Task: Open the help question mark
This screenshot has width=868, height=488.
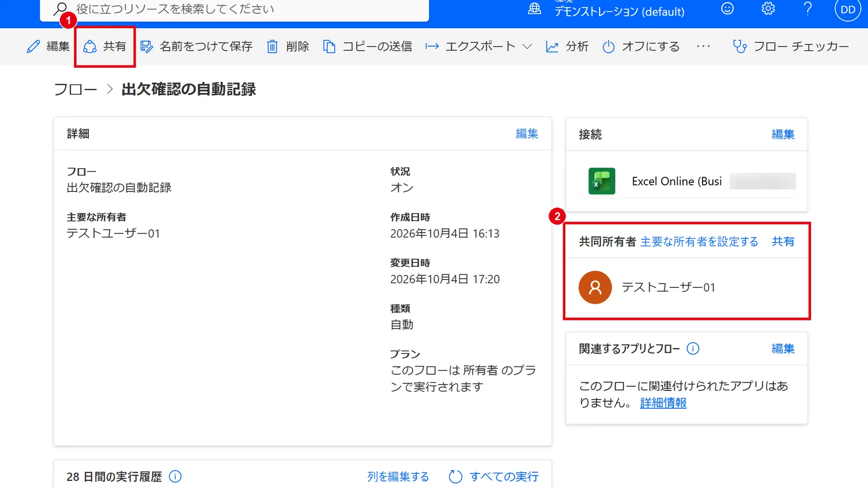Action: tap(808, 9)
